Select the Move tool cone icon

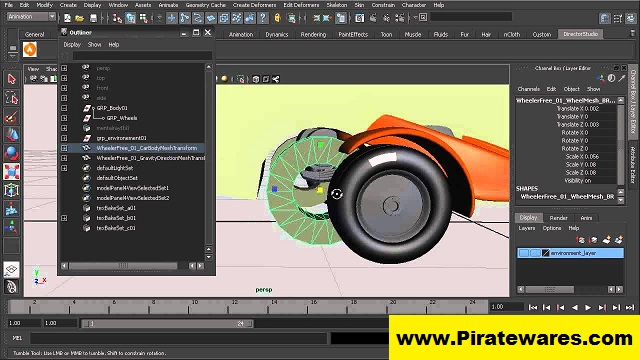[11, 135]
